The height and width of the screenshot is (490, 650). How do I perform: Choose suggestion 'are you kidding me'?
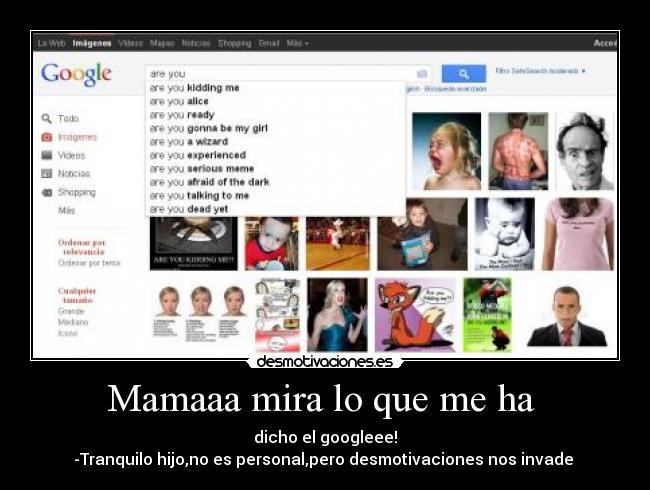click(275, 88)
